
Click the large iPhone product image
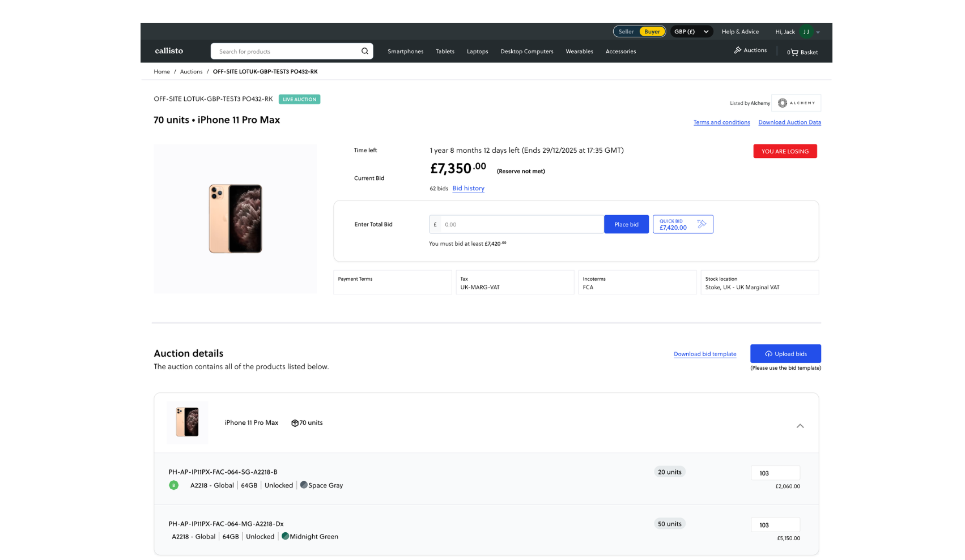[235, 219]
